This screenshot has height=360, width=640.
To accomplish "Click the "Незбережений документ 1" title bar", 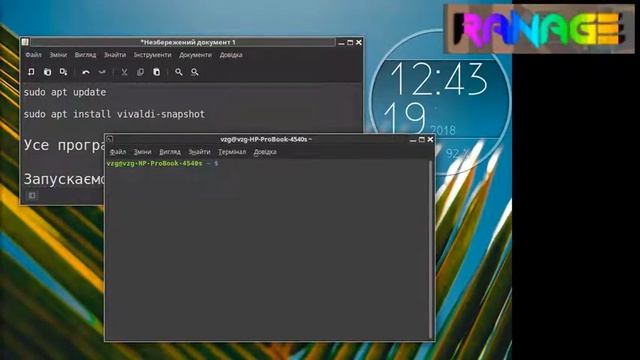I will tap(183, 42).
